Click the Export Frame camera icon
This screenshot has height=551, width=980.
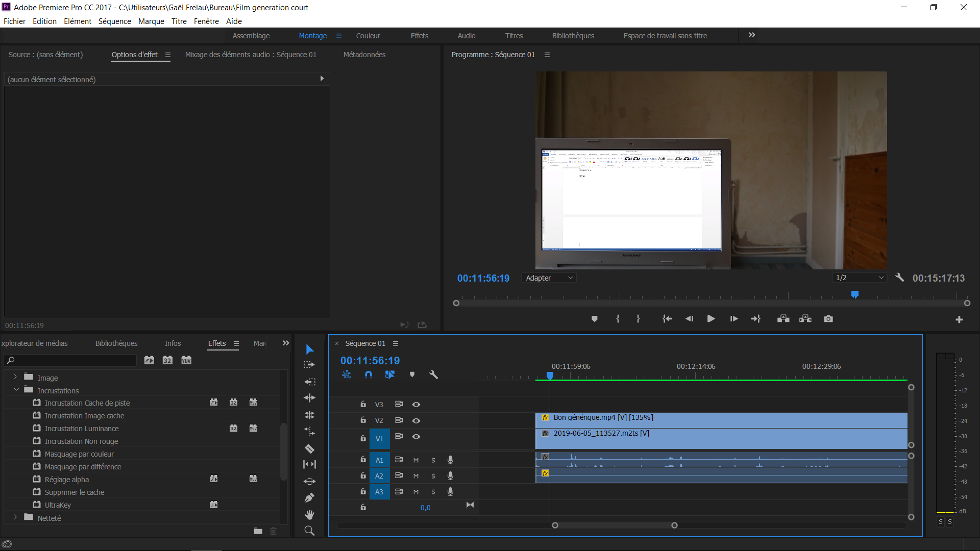[828, 319]
